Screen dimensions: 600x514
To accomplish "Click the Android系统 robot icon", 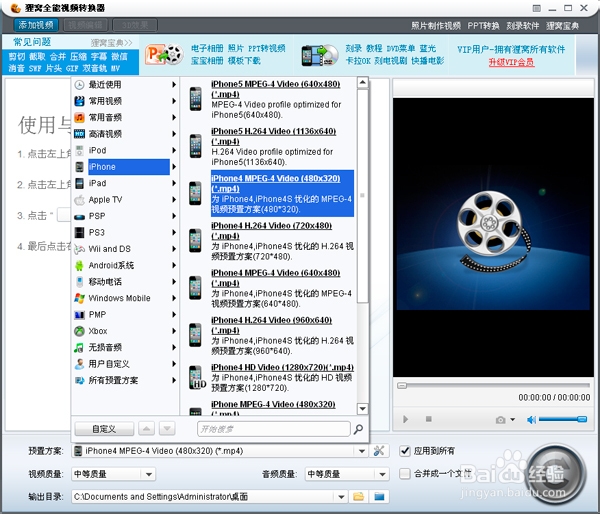I will point(79,265).
